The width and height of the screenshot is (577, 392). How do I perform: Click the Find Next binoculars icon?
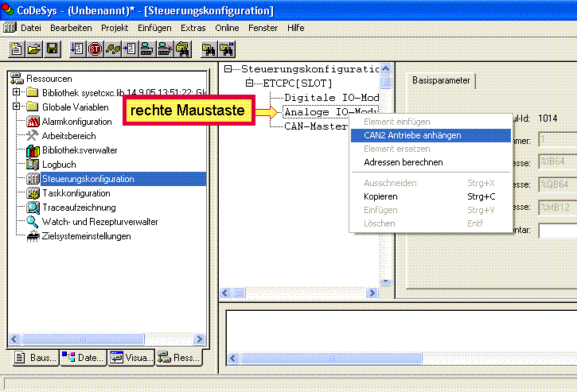226,49
